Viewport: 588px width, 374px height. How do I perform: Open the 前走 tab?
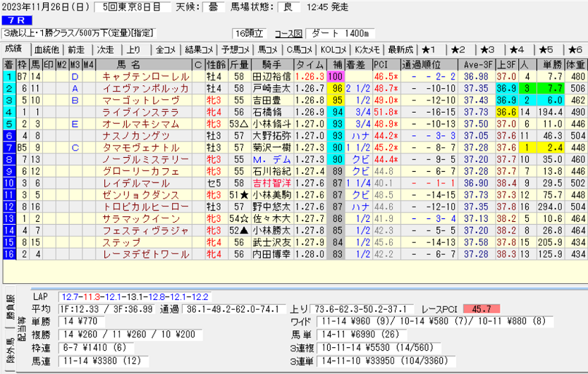[76, 49]
